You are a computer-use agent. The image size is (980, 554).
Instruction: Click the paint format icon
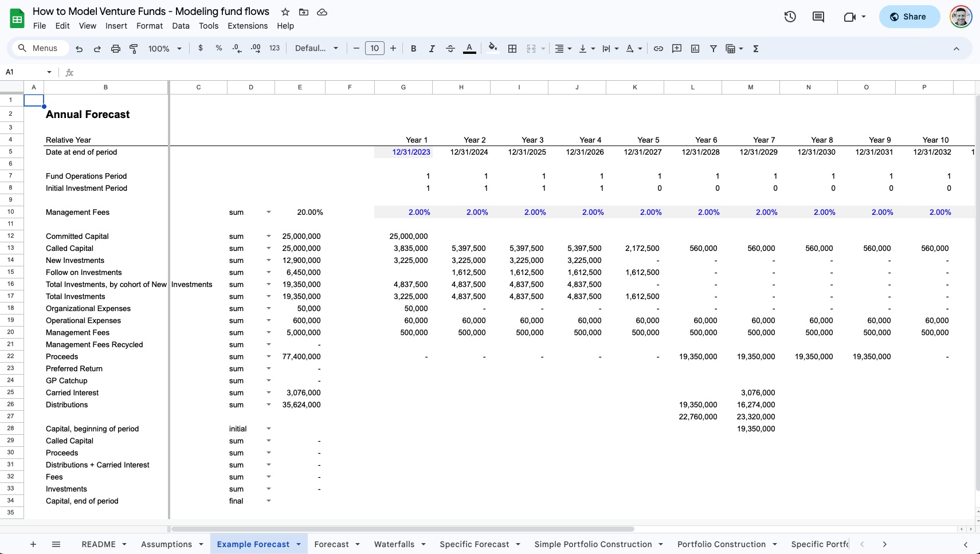point(134,49)
